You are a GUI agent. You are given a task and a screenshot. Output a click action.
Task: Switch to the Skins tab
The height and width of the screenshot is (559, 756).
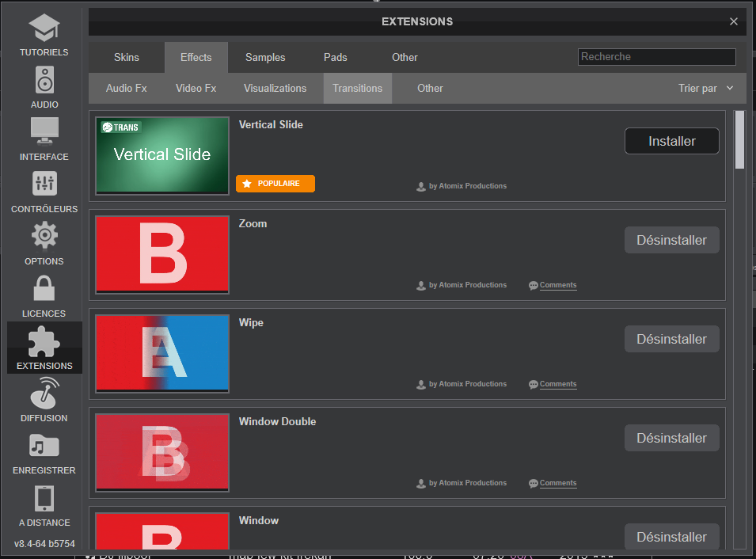[127, 57]
